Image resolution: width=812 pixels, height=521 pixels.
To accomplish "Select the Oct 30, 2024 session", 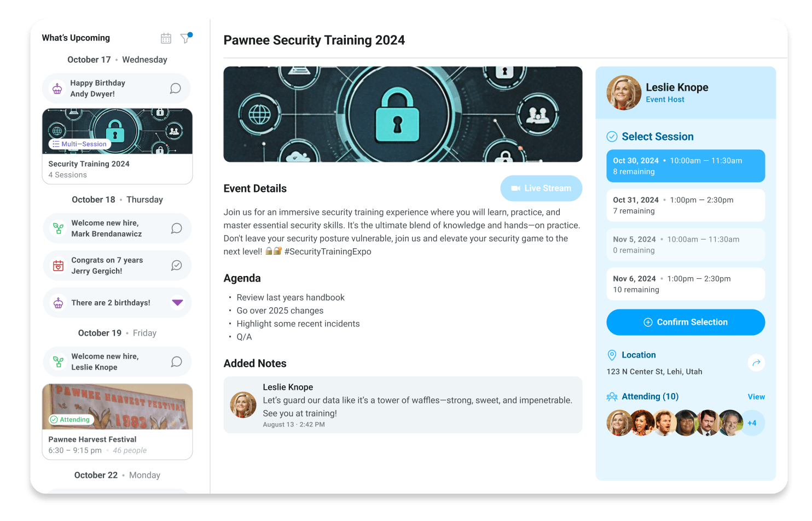I will click(686, 166).
